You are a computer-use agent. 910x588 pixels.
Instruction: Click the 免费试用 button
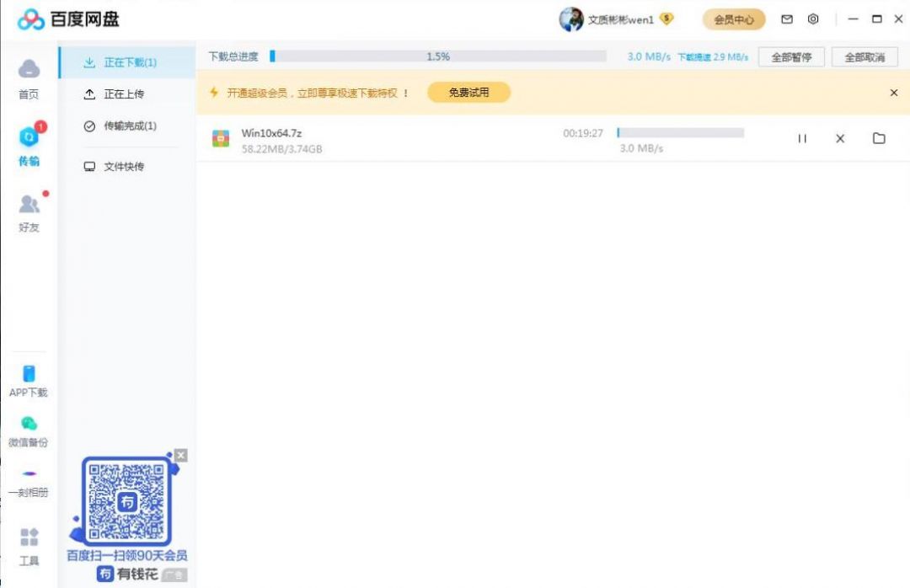coord(469,93)
